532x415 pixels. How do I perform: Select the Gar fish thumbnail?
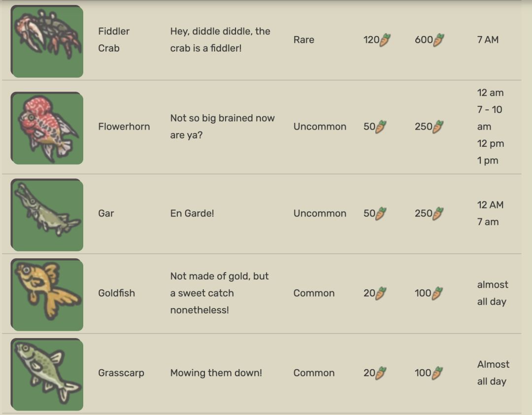pos(47,215)
